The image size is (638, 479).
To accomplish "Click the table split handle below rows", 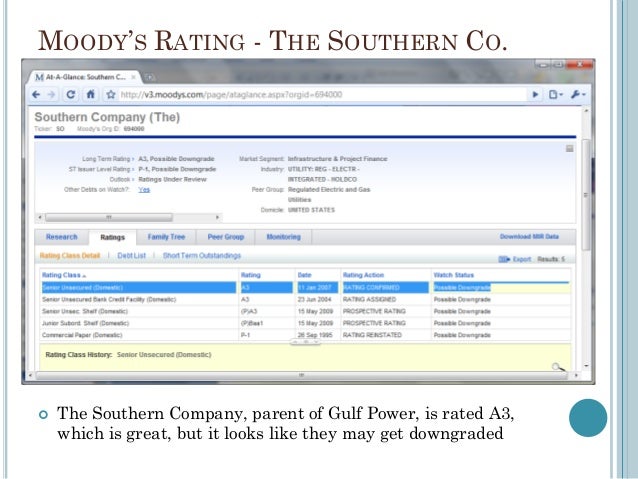I will pos(305,342).
